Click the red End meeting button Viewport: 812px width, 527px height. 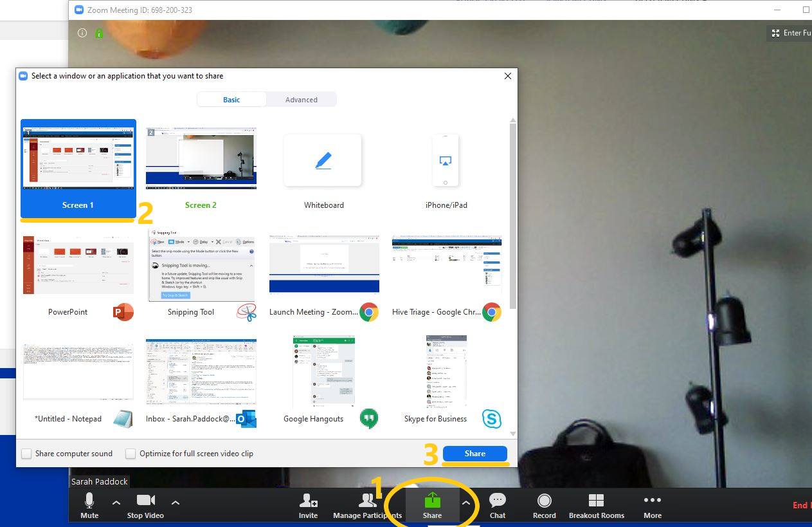801,505
